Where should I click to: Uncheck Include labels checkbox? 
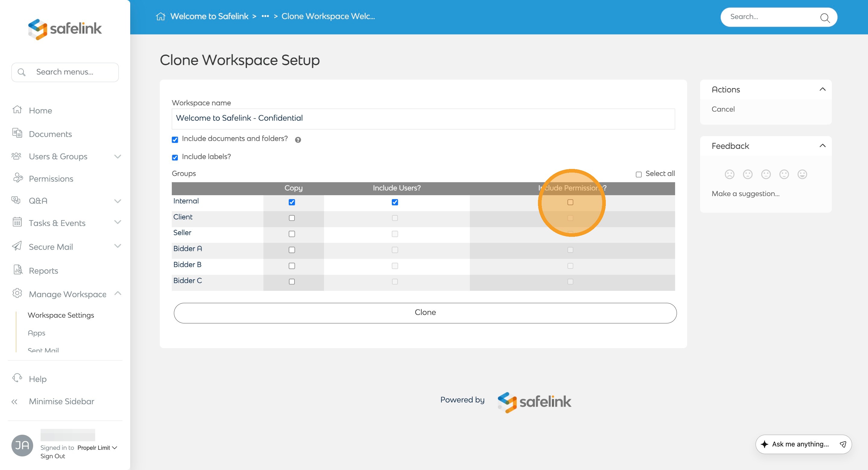point(175,157)
